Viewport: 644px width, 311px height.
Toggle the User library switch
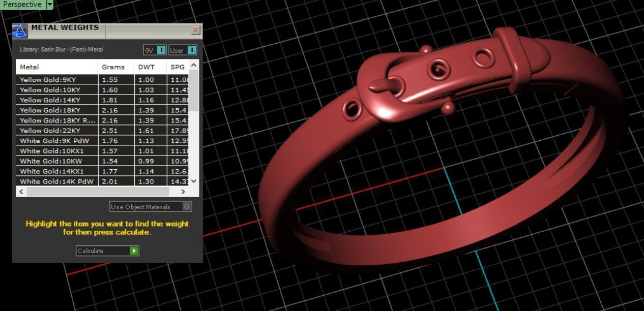[x=183, y=50]
